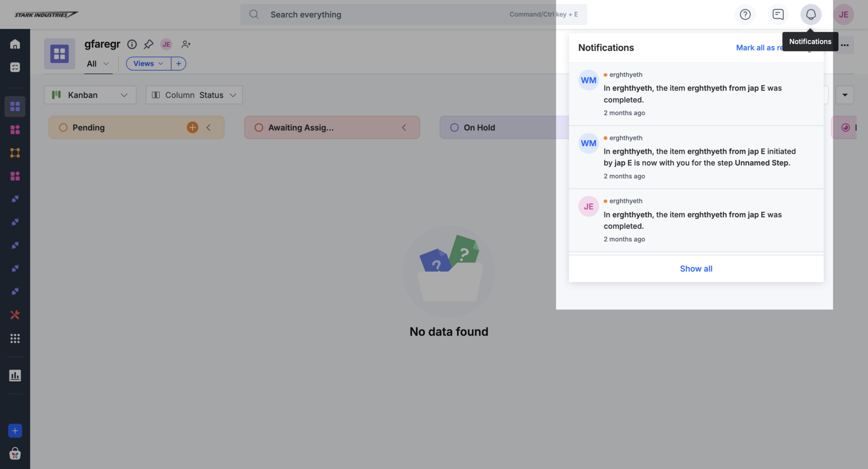Open the tasks checklist icon in sidebar
Image resolution: width=868 pixels, height=469 pixels.
[15, 67]
